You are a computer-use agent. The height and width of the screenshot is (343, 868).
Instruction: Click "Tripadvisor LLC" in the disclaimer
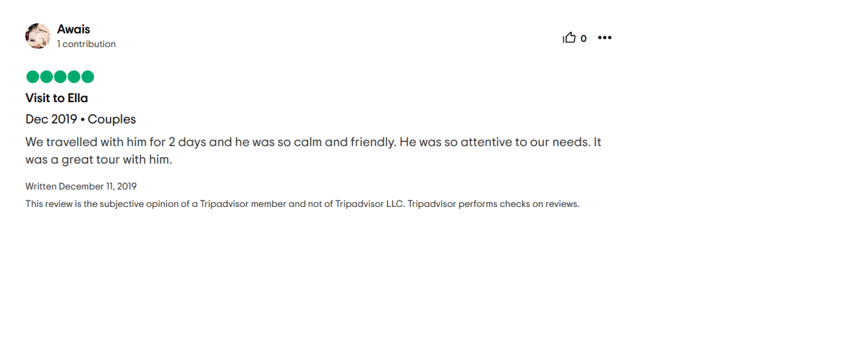(370, 204)
